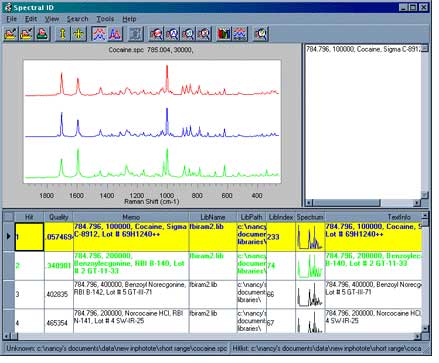
Task: Click the magnifier search icon showing letter A
Action: 172,34
